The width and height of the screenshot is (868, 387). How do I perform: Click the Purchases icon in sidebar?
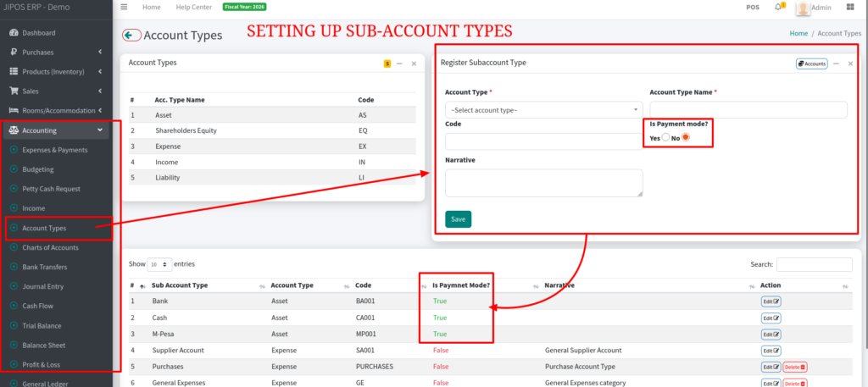tap(14, 52)
